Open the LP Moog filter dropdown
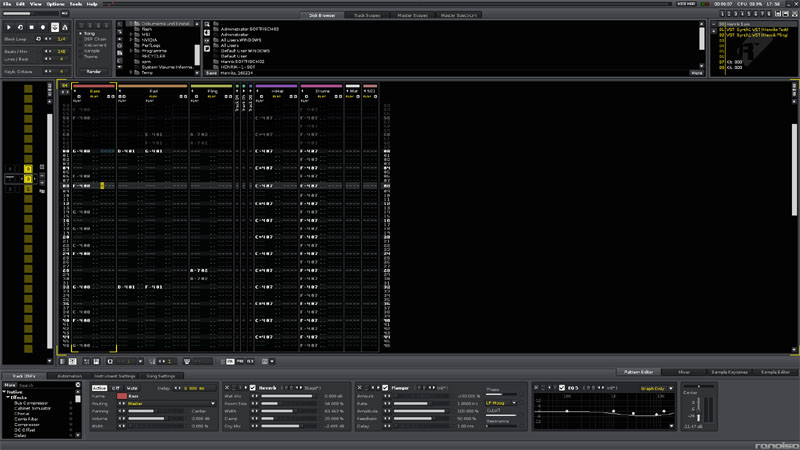Screen dimensions: 800x450 [x=501, y=403]
